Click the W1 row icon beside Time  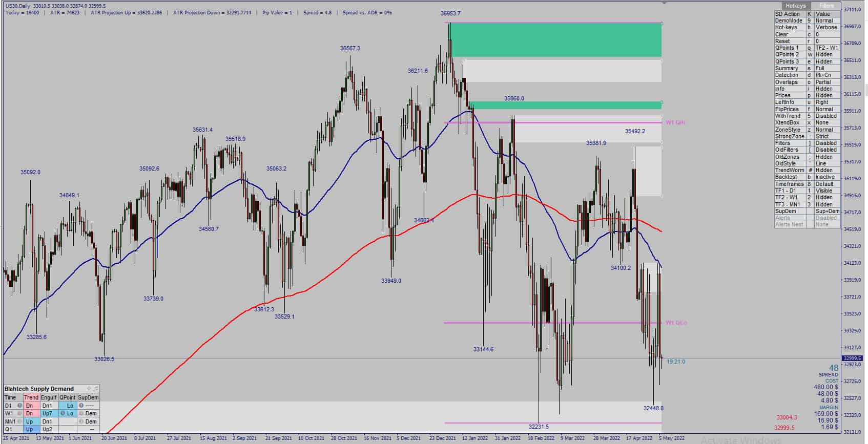pos(20,413)
